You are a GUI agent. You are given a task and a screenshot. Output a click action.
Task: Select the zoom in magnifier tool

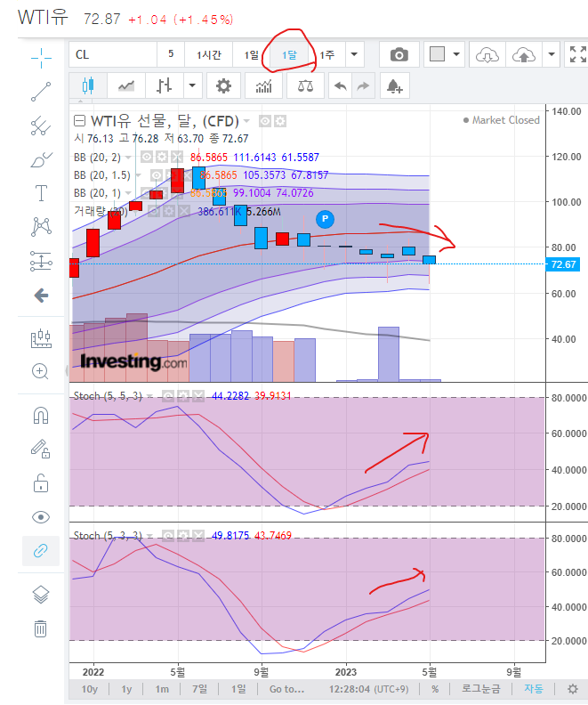40,372
